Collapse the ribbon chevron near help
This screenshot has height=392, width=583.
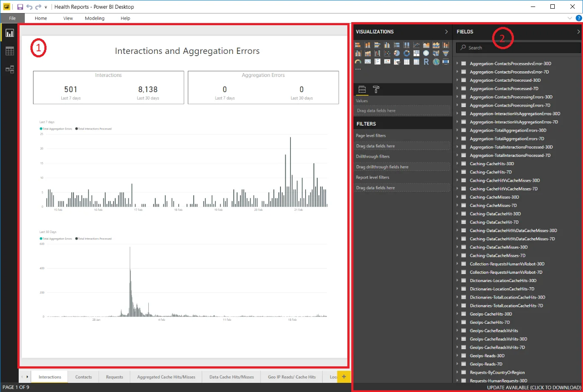(x=570, y=18)
